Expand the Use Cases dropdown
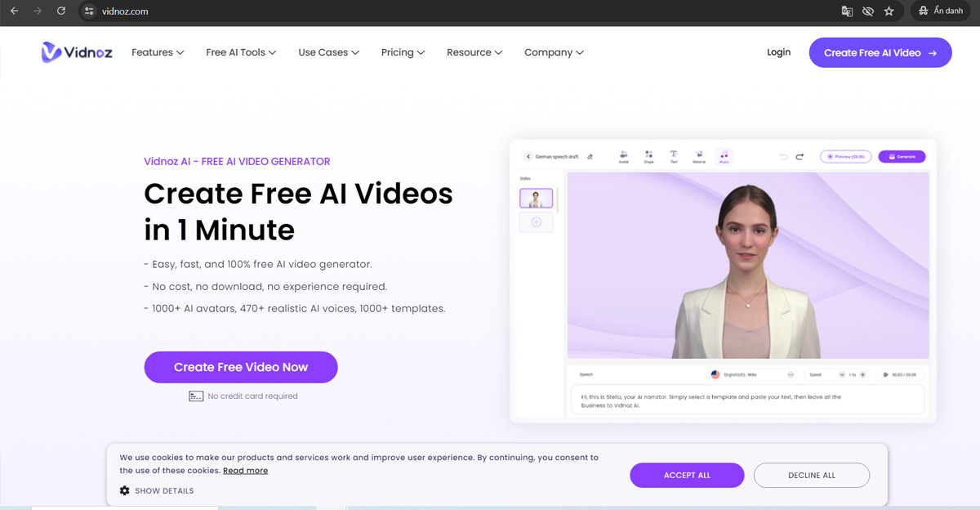980x510 pixels. (x=328, y=52)
